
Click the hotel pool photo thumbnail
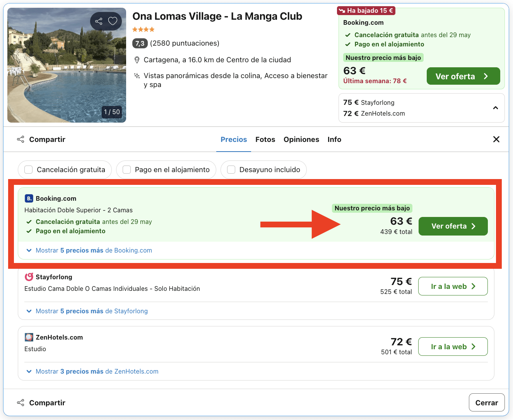pos(66,65)
